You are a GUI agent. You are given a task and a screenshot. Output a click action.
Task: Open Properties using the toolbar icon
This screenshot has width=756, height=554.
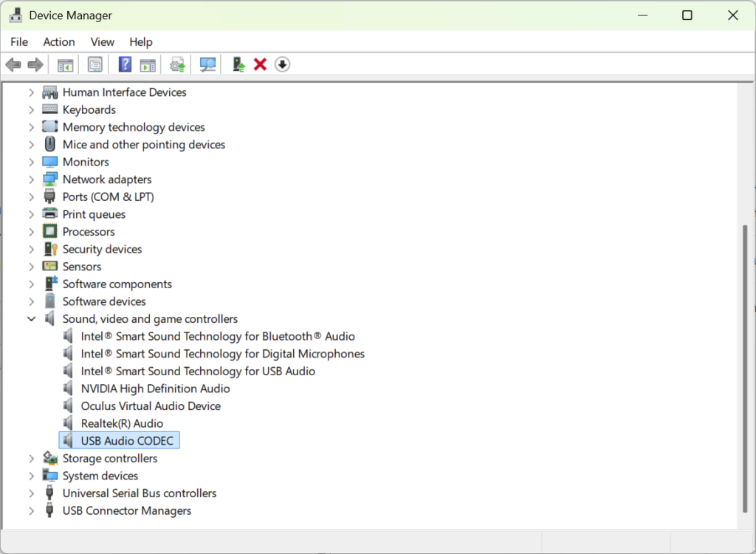pyautogui.click(x=95, y=65)
